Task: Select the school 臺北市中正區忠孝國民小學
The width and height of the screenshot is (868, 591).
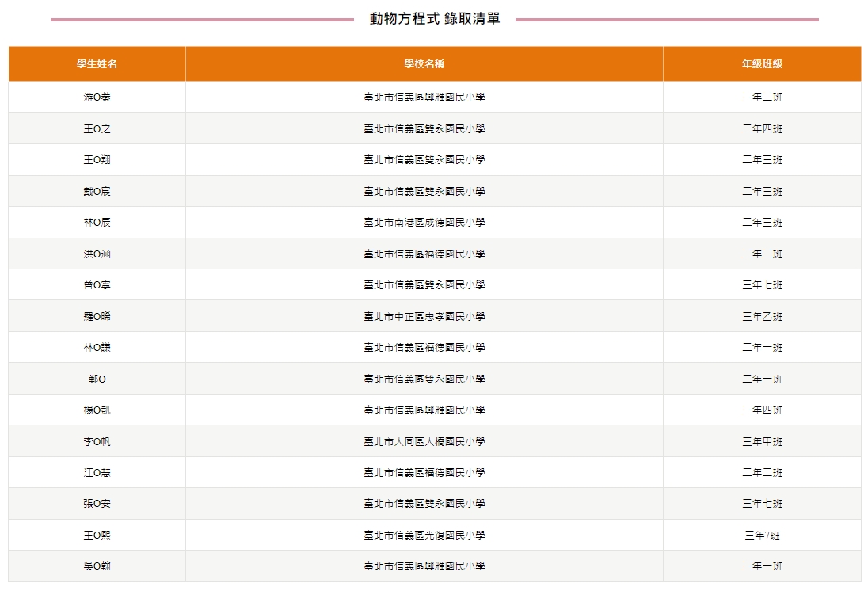Action: click(424, 317)
